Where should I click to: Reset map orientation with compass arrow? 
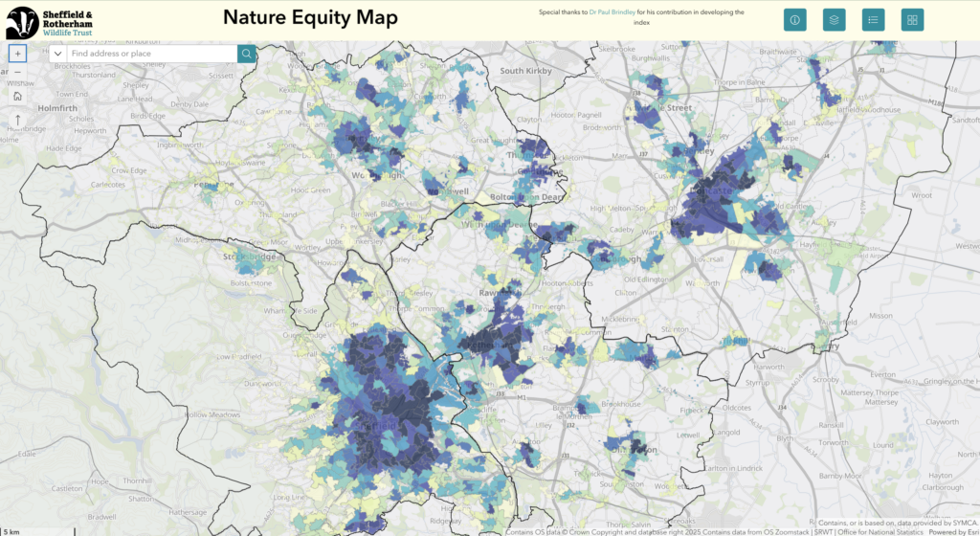[17, 120]
